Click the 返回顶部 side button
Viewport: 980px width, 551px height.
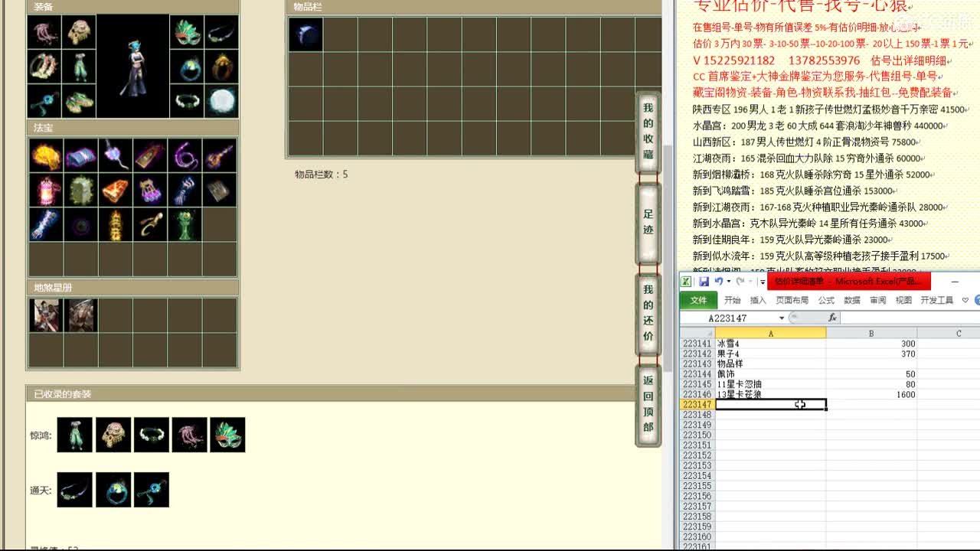(648, 404)
